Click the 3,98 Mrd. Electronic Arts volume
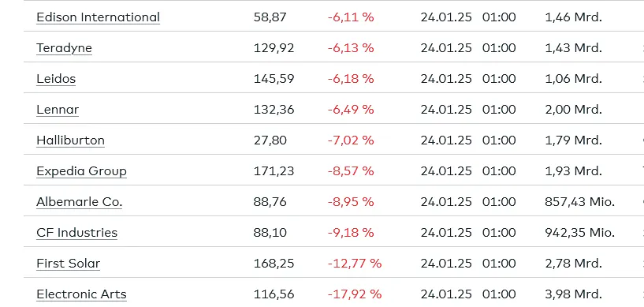644x307 pixels. click(573, 294)
